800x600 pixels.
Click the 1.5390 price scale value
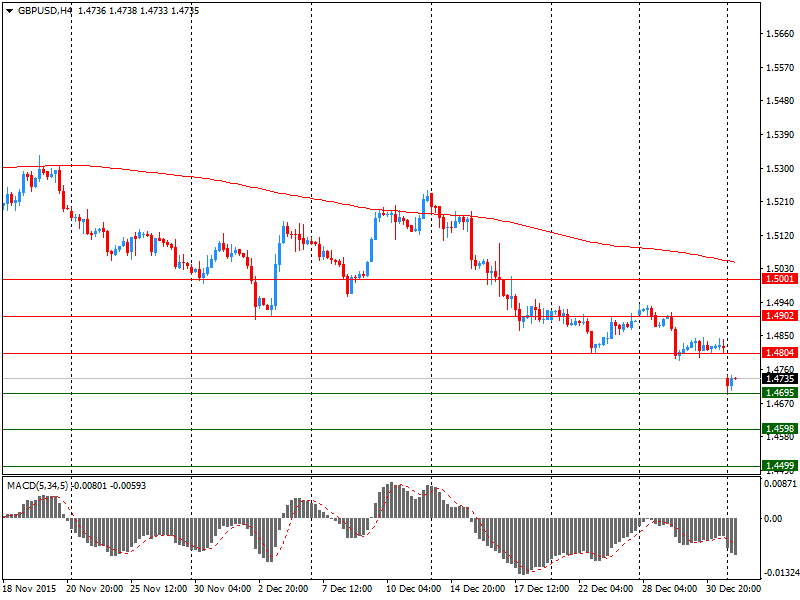point(780,135)
